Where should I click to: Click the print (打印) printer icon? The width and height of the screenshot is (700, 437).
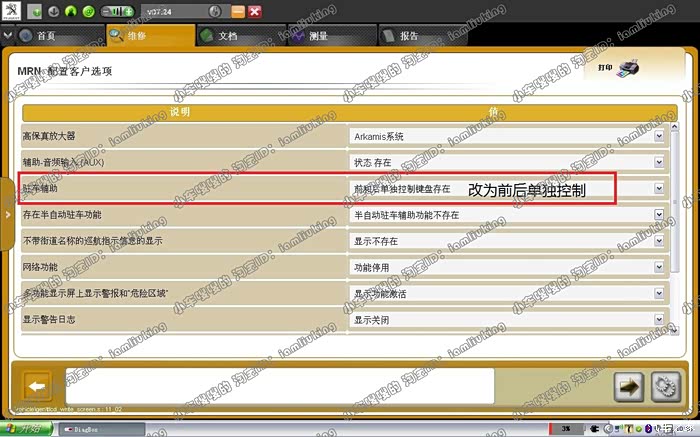tap(627, 70)
